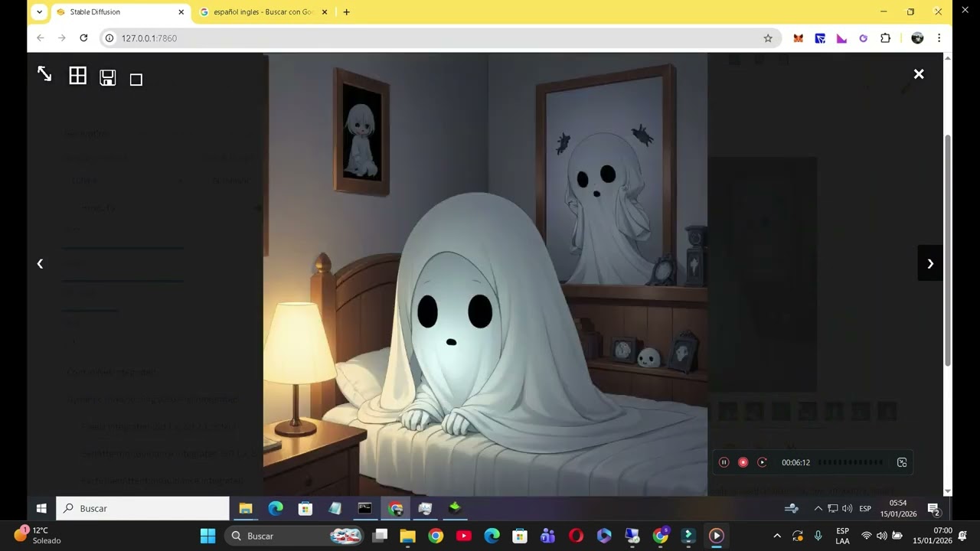Stop the screen recording with the red button
Screen dimensions: 980x551
(x=743, y=462)
